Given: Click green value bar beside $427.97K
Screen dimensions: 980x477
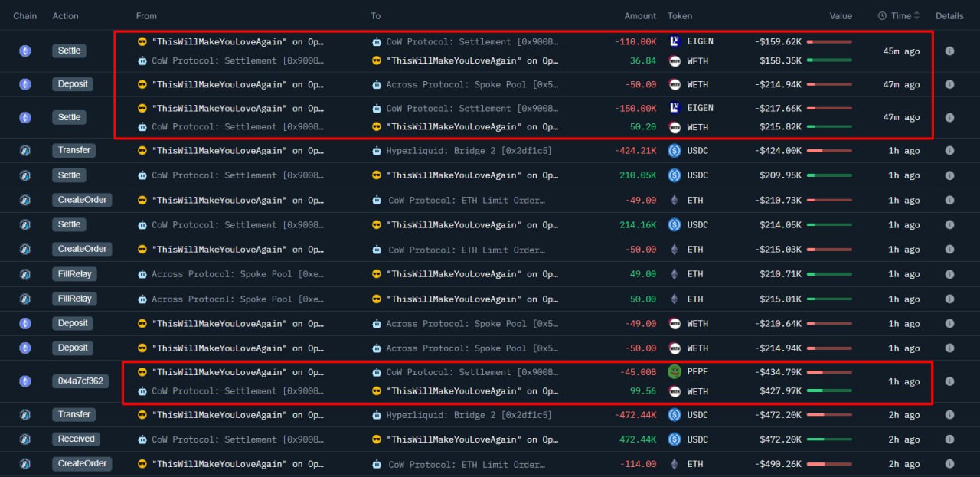Looking at the screenshot, I should pyautogui.click(x=829, y=391).
